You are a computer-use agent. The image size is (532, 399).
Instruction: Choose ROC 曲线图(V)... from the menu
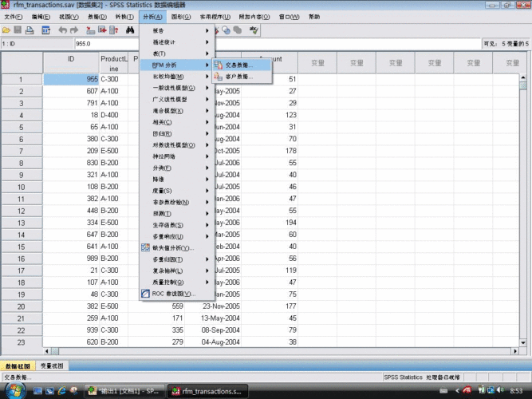(177, 294)
